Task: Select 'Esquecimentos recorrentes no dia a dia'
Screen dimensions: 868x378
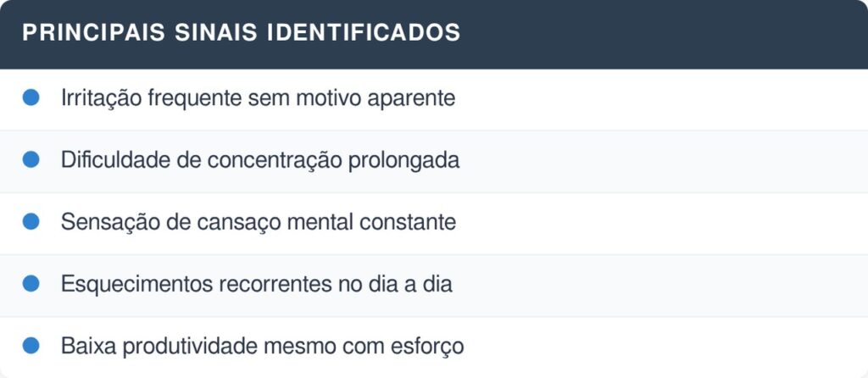Action: point(256,284)
